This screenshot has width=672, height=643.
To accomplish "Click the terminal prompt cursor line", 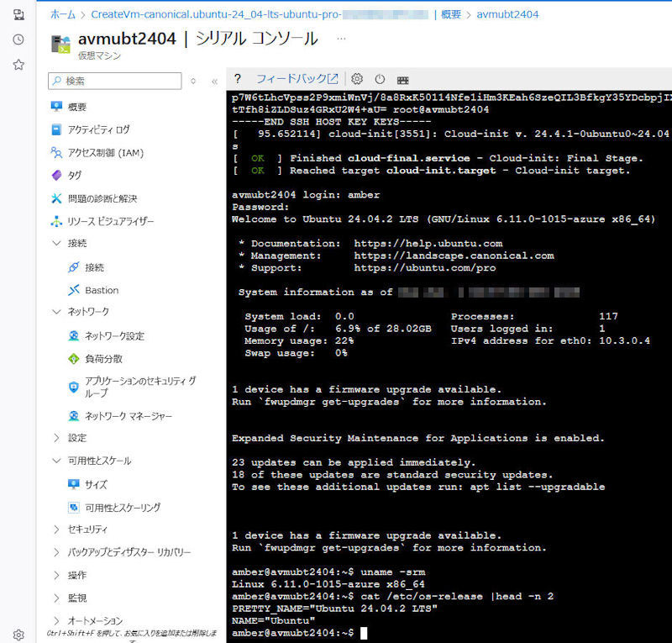I will 300,633.
